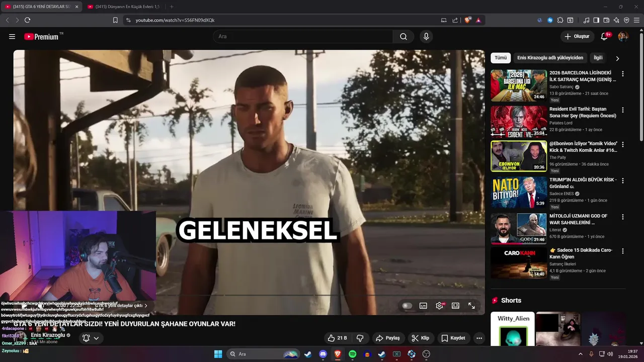Open YouTube notifications bell
Viewport: 644px width, 362px height.
coord(605,37)
